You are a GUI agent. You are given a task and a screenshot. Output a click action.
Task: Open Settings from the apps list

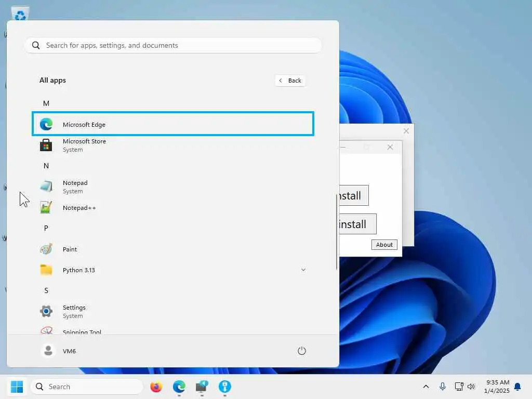point(173,311)
